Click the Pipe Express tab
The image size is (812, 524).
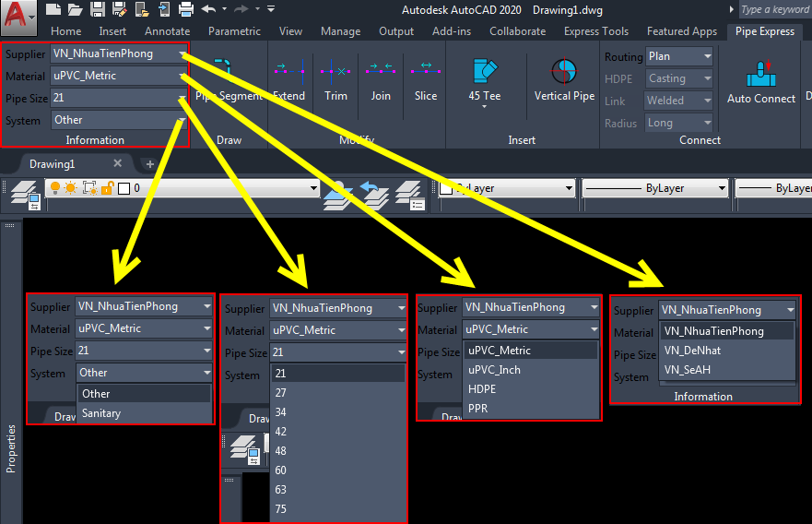click(x=764, y=31)
